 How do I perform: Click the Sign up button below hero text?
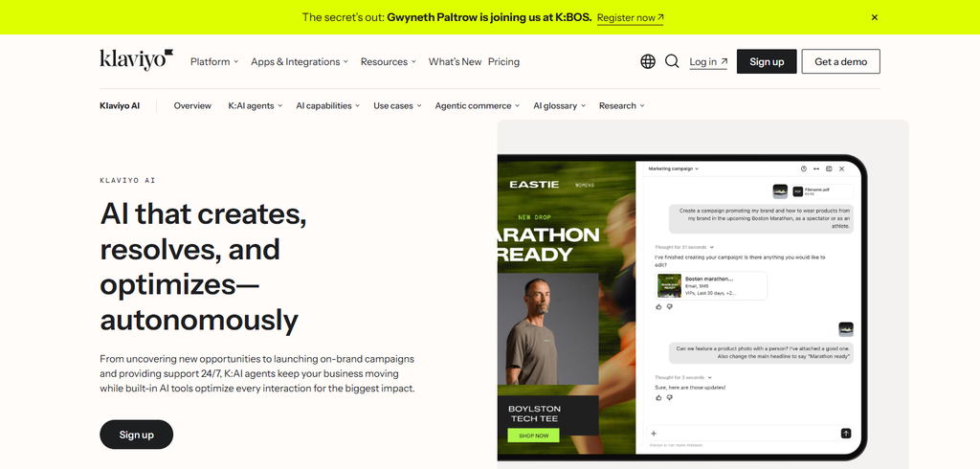coord(136,435)
